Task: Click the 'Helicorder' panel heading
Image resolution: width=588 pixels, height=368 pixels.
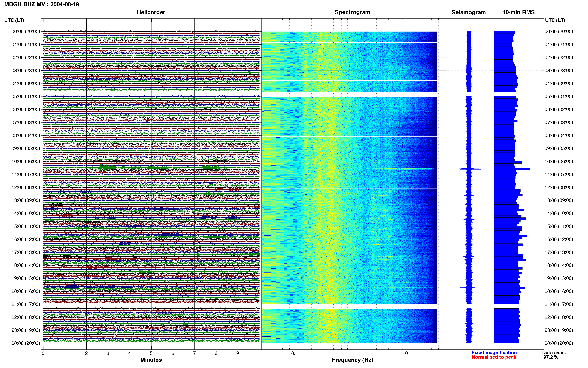Action: [151, 12]
